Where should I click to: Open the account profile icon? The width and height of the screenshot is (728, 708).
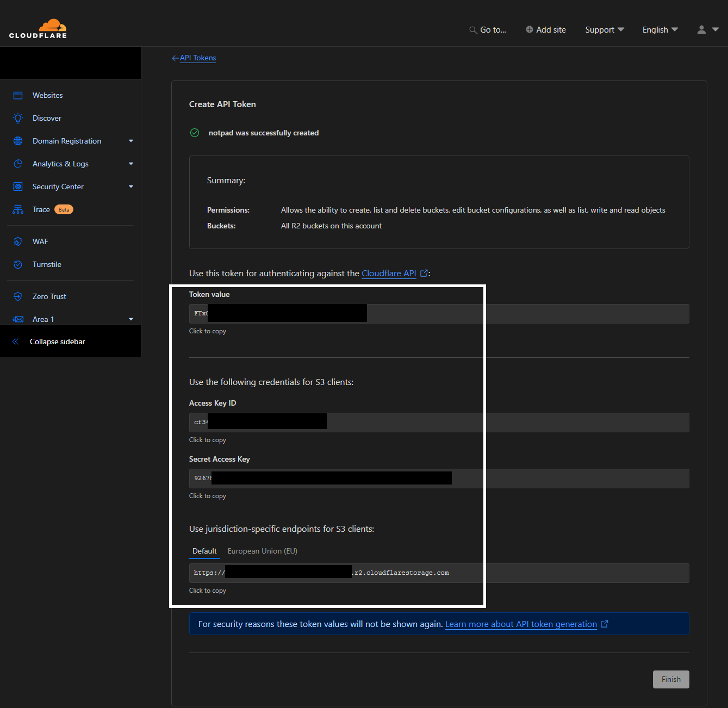pyautogui.click(x=701, y=30)
